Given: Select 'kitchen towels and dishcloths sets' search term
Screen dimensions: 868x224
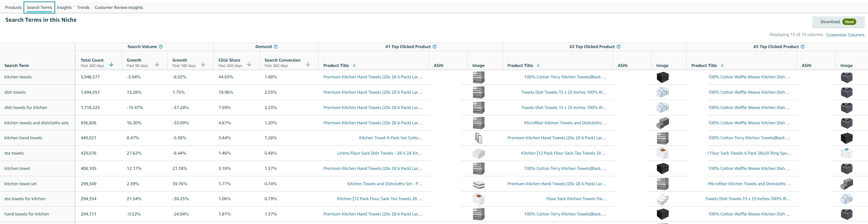Looking at the screenshot, I should click(37, 123).
